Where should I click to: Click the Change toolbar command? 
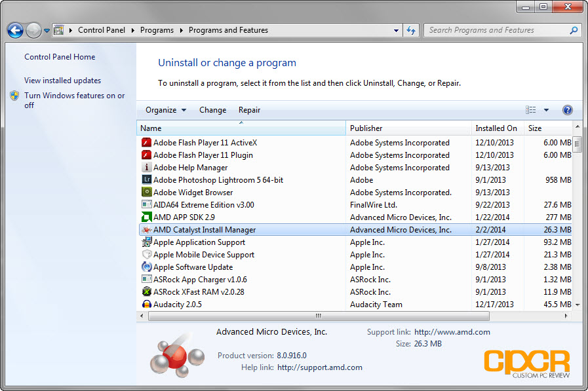(212, 110)
